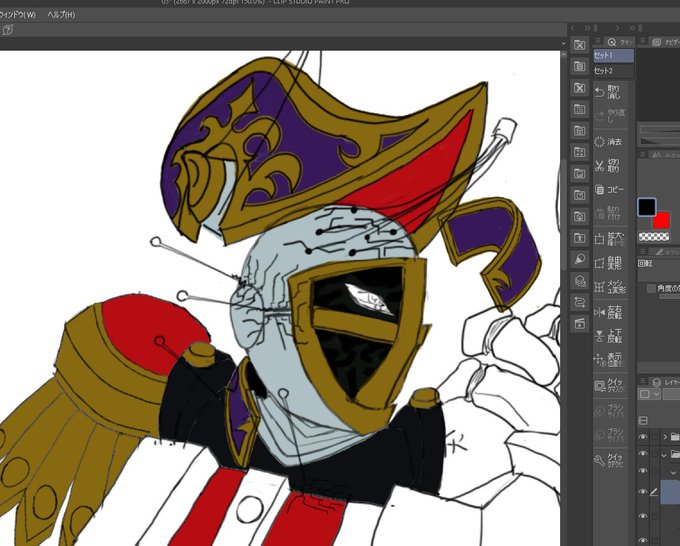Image resolution: width=680 pixels, height=546 pixels.
Task: Select the black main color swatch
Action: click(646, 207)
